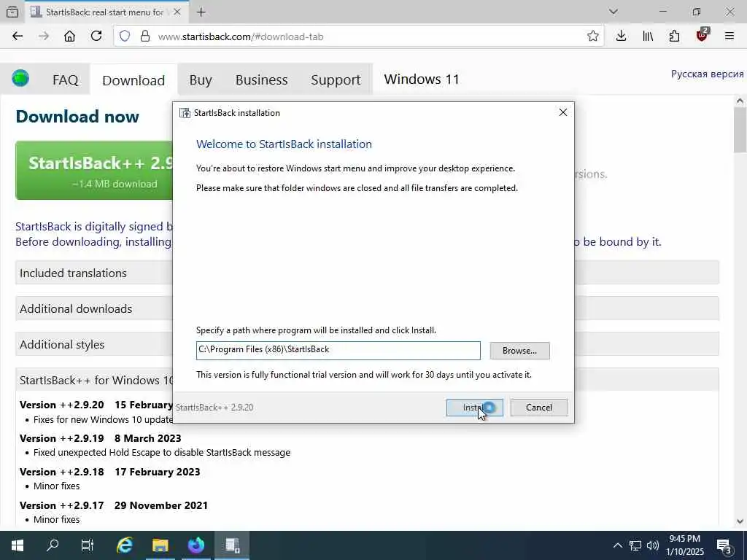Open the FAQ tab
The image size is (747, 560).
pos(65,80)
